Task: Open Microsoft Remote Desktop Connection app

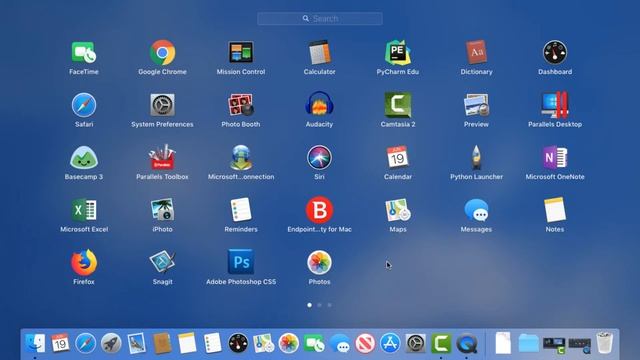Action: point(241,158)
